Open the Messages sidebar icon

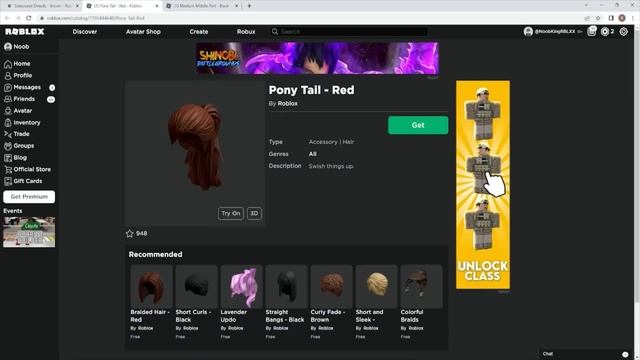(x=8, y=88)
